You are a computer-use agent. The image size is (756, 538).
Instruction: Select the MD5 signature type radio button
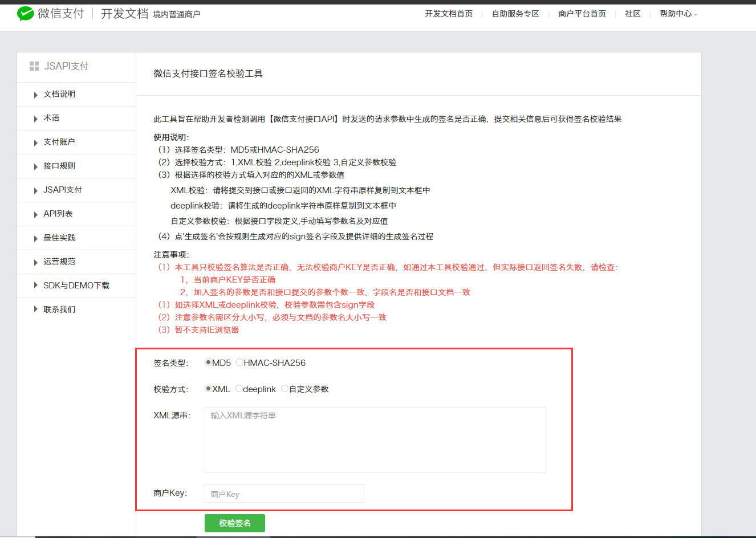point(208,362)
